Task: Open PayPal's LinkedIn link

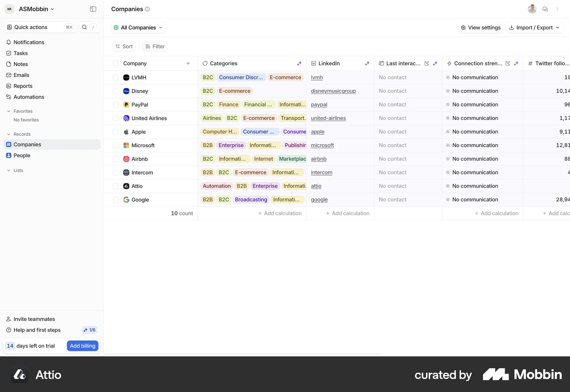Action: (x=319, y=105)
